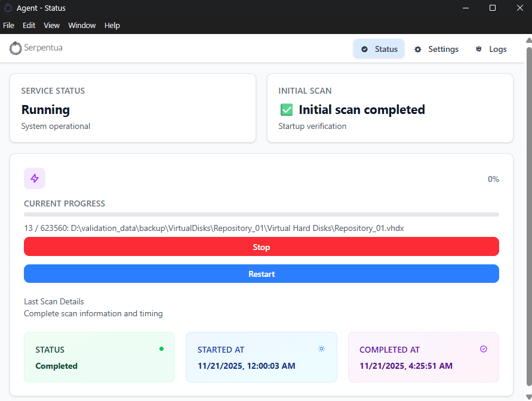Select the shield icon on the Status tab
532x401 pixels.
tap(364, 49)
